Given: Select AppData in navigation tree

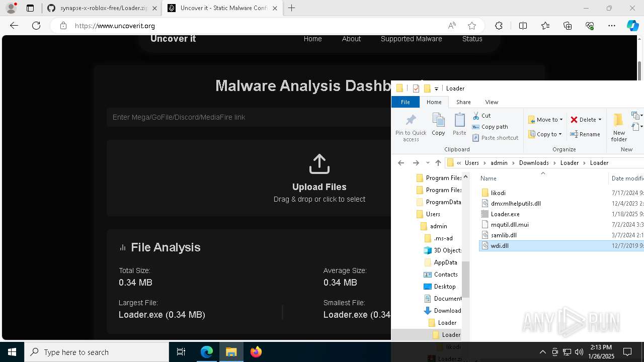Looking at the screenshot, I should (445, 262).
